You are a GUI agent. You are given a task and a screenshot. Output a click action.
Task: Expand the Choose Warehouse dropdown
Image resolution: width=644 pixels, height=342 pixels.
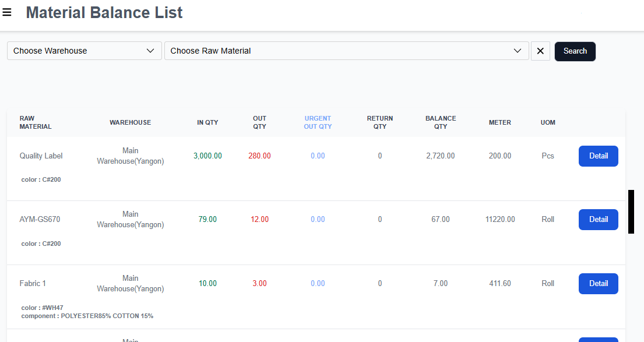click(x=84, y=51)
